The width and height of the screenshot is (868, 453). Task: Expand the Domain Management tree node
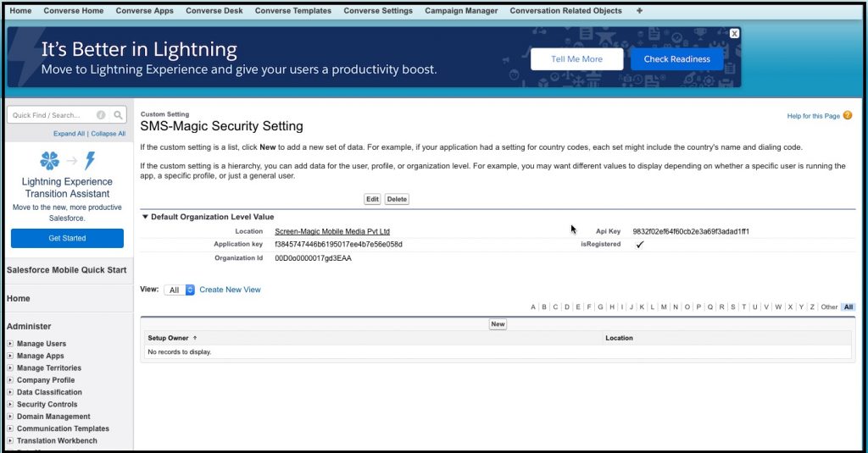(10, 417)
